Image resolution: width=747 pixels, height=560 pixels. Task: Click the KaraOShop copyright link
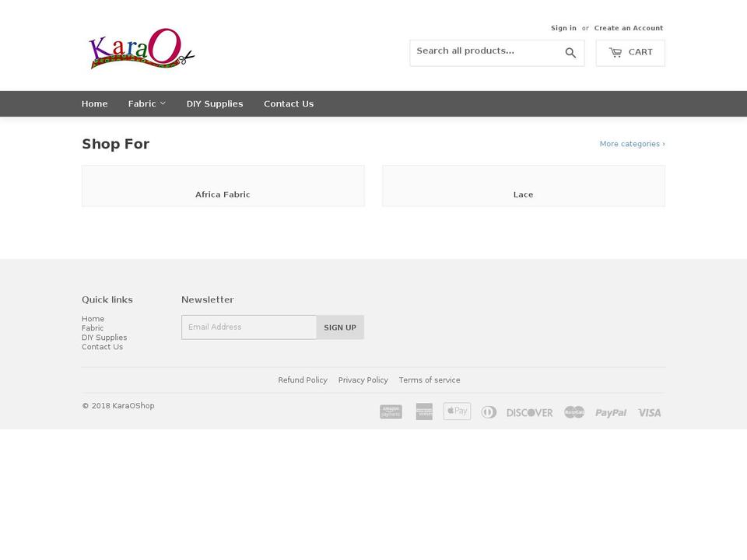133,406
